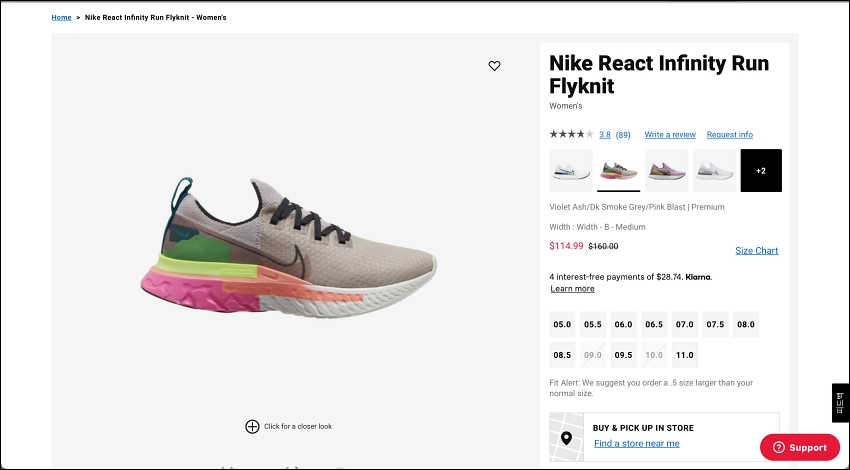Click the store location pin icon
Viewport: 850px width, 470px height.
566,438
